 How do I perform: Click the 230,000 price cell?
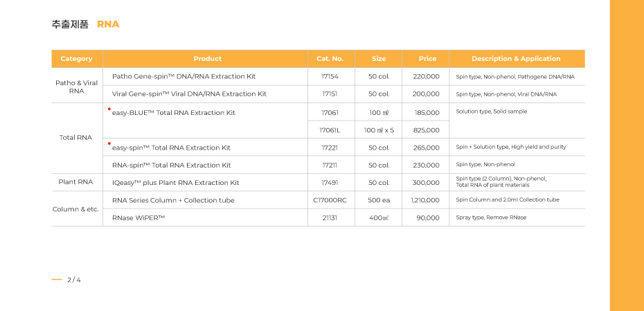(x=427, y=165)
